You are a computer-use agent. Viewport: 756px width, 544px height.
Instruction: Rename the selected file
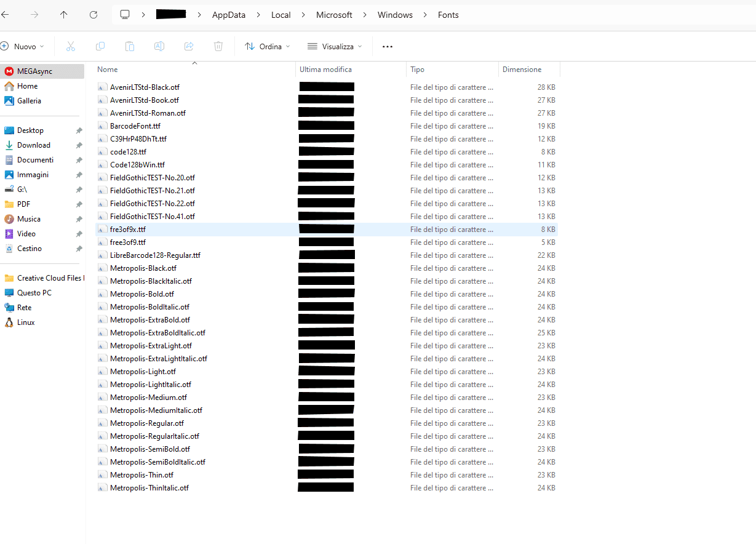159,46
